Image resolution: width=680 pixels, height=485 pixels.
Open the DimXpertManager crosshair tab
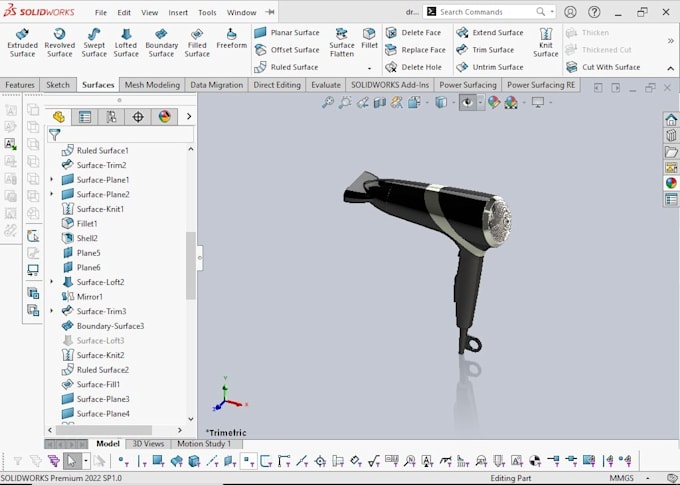pyautogui.click(x=138, y=116)
